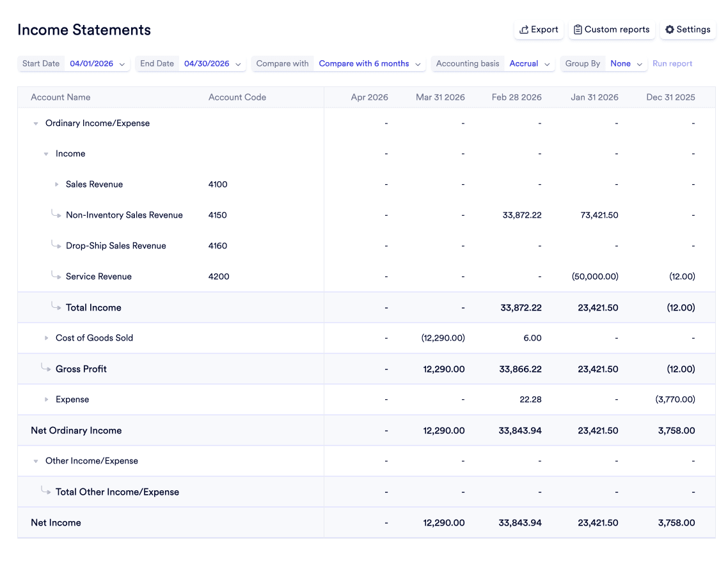
Task: Open the Group By dropdown
Action: (x=626, y=64)
